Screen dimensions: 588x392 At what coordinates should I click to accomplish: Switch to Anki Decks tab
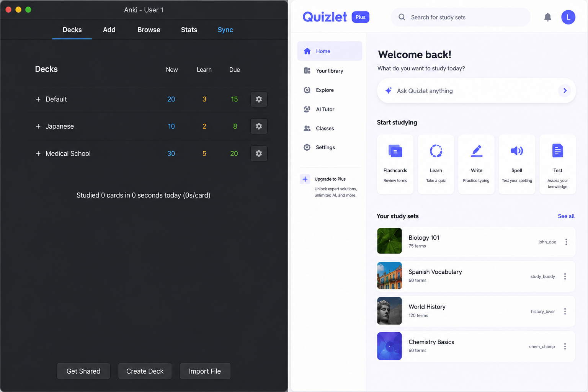(72, 30)
